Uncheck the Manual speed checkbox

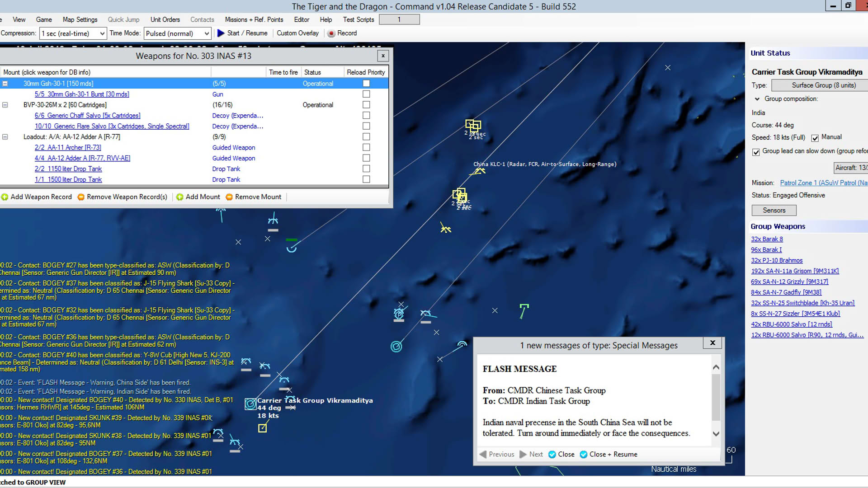(x=815, y=138)
